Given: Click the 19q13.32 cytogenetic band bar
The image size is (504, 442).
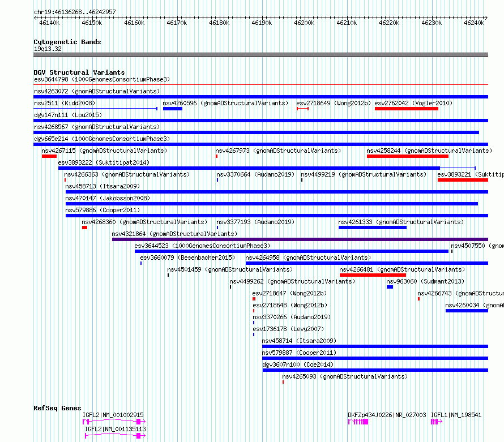Looking at the screenshot, I should [x=260, y=55].
